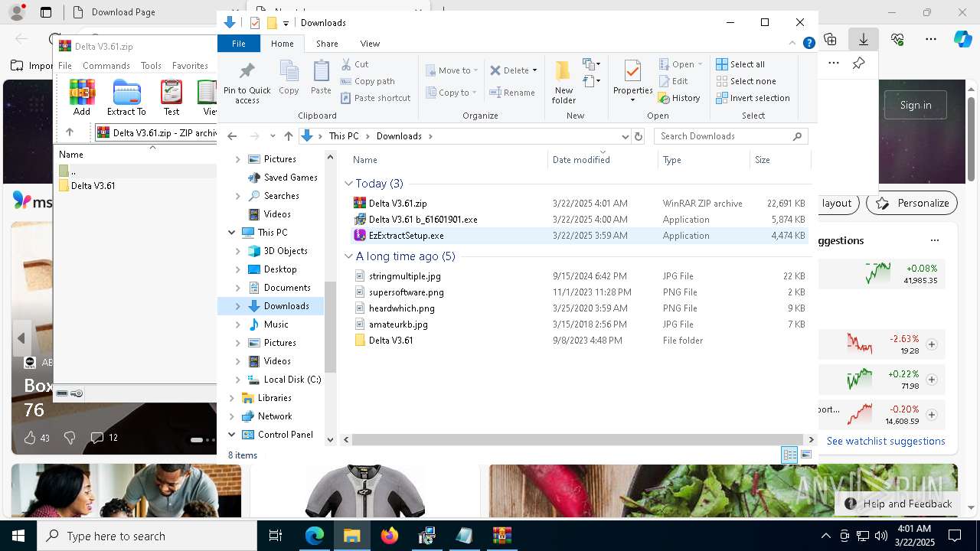Collapse the A long time ago group

coord(348,256)
